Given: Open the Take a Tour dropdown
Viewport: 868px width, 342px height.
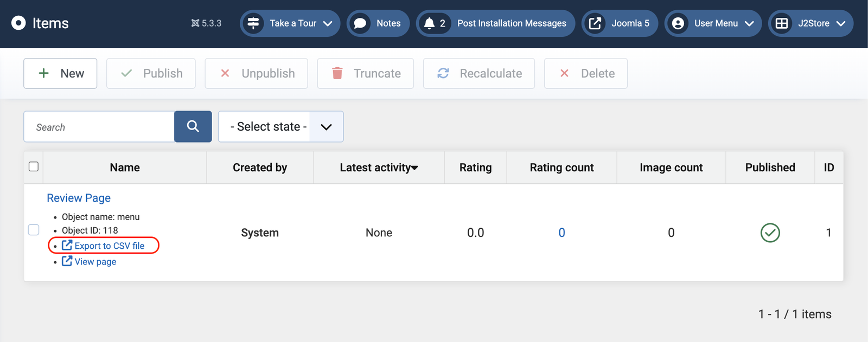Looking at the screenshot, I should pos(290,23).
